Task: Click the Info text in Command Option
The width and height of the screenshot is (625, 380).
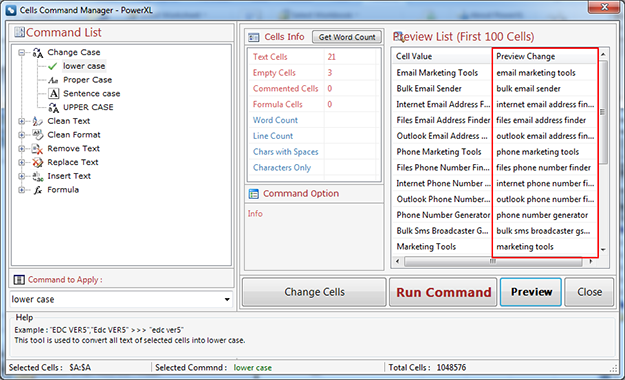Action: [255, 213]
